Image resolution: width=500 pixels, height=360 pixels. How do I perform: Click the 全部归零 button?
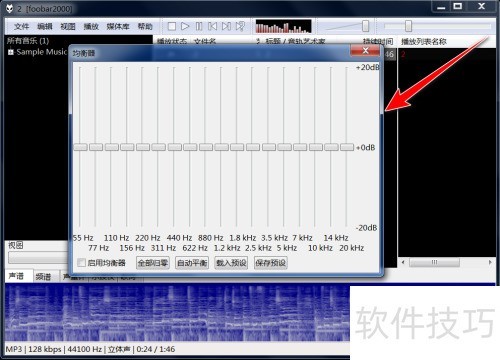click(153, 263)
